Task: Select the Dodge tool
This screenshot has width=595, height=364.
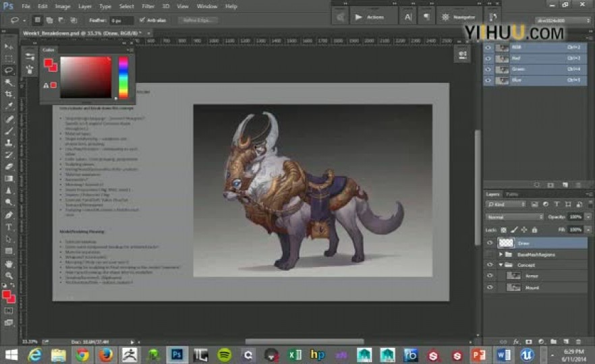Action: (x=8, y=202)
